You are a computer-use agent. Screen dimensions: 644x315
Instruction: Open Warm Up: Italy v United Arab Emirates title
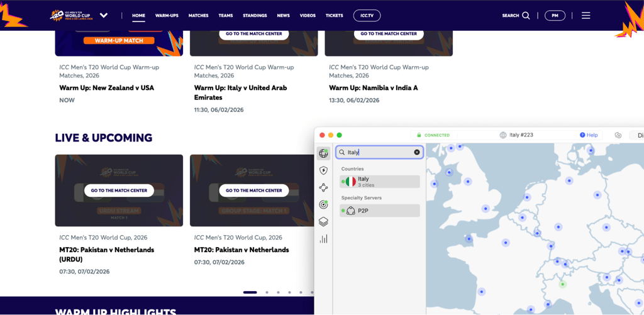pyautogui.click(x=241, y=92)
